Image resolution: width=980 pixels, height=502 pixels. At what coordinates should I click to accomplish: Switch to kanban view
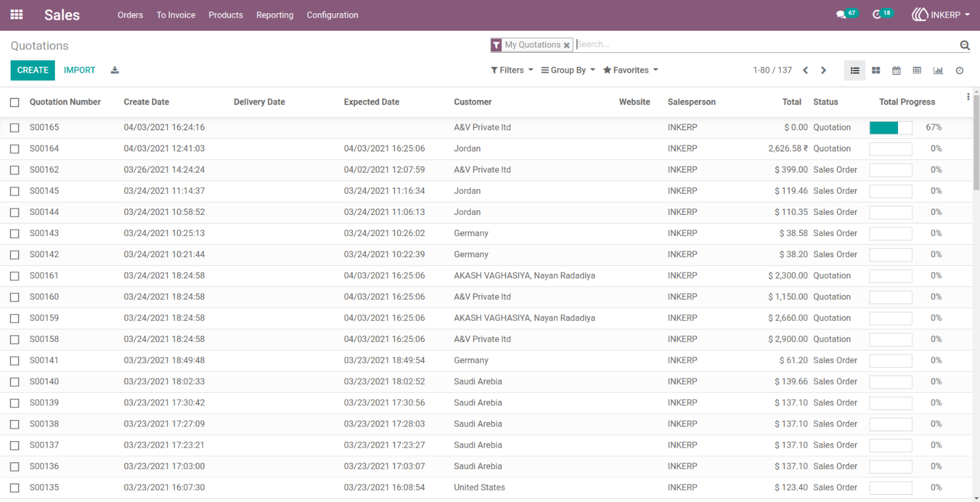(876, 70)
